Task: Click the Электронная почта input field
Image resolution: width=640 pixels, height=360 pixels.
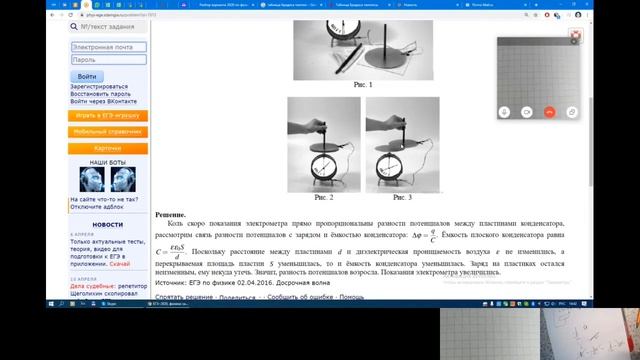Action: point(109,47)
